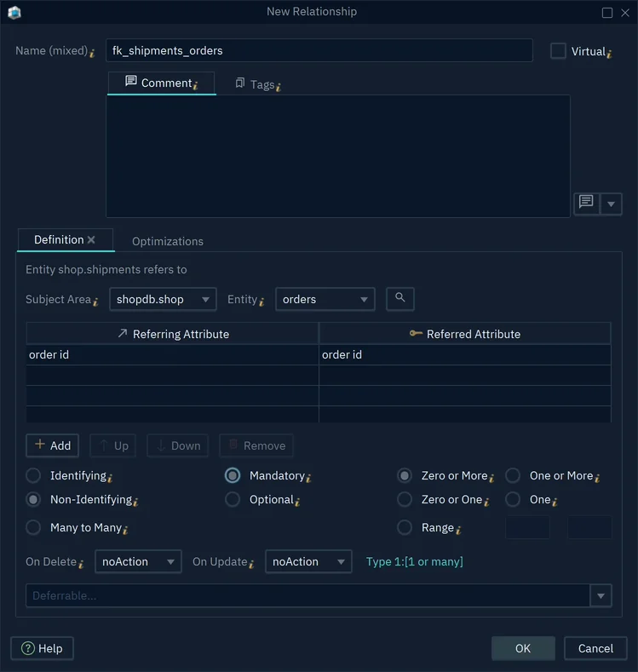The image size is (638, 672).
Task: Select referred attribute cell 'order id'
Action: coord(465,355)
